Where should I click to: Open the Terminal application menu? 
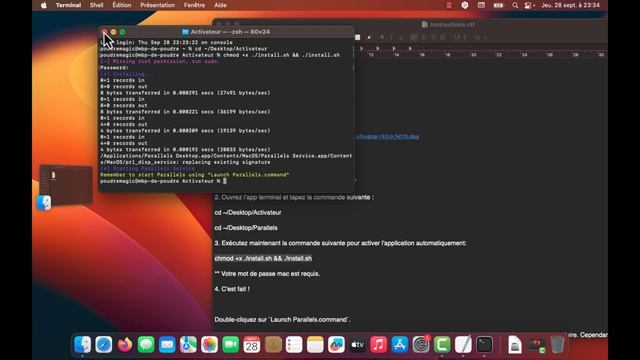pyautogui.click(x=68, y=5)
